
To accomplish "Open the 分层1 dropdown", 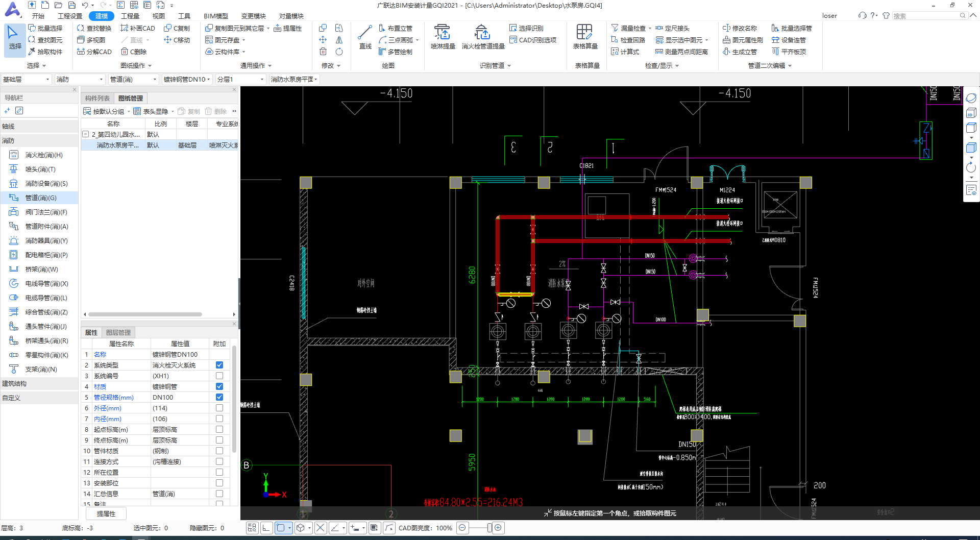I will pyautogui.click(x=240, y=79).
